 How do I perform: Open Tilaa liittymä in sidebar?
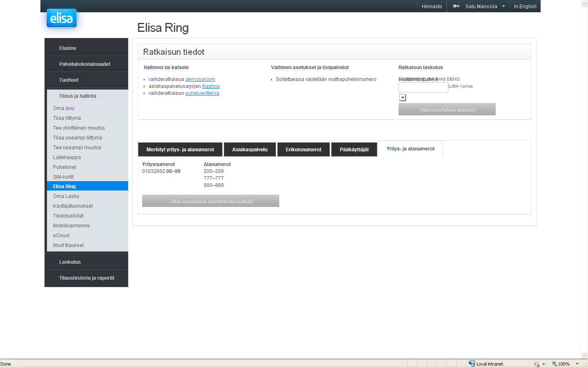click(67, 118)
